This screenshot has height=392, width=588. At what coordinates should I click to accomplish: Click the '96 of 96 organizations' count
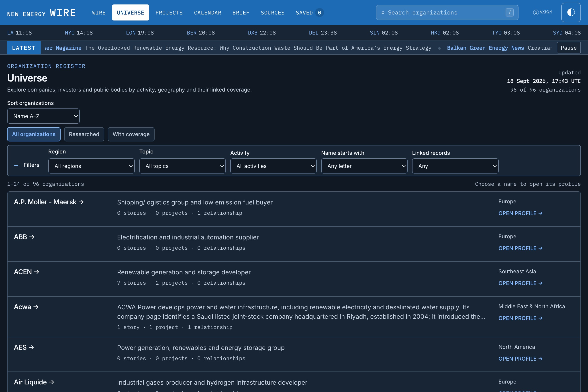pyautogui.click(x=545, y=90)
